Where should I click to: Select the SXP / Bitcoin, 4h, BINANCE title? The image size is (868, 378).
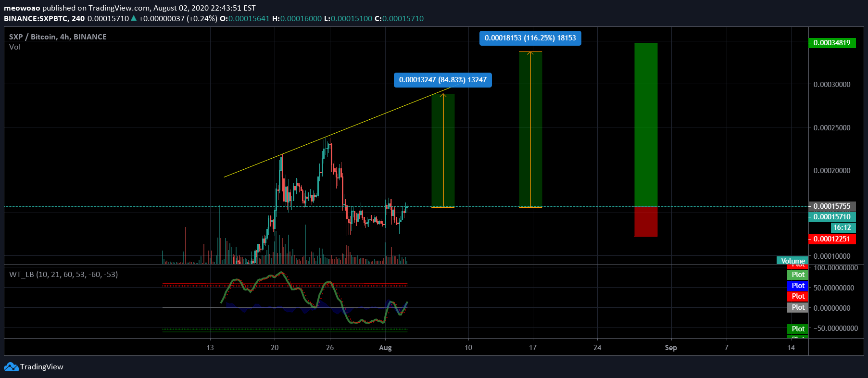(58, 37)
